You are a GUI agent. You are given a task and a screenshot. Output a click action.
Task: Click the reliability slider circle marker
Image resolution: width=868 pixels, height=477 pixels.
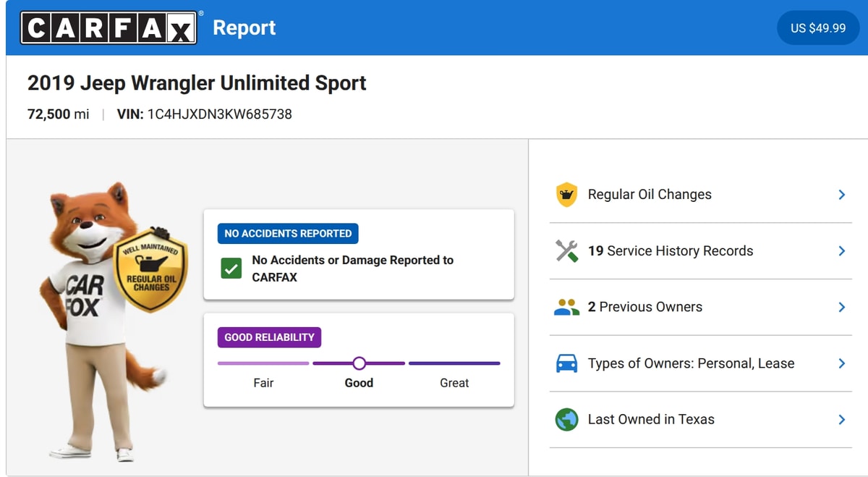(x=359, y=363)
